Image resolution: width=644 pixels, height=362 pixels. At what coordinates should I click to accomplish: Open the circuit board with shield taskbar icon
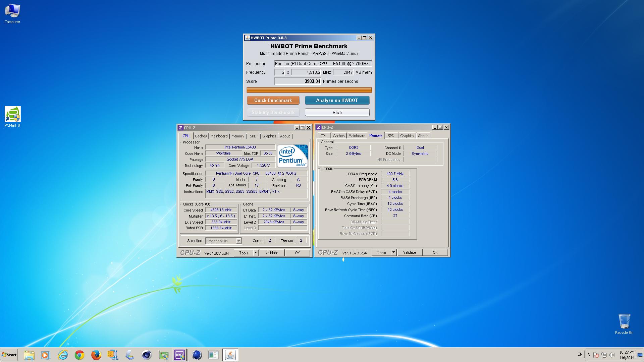click(x=163, y=355)
